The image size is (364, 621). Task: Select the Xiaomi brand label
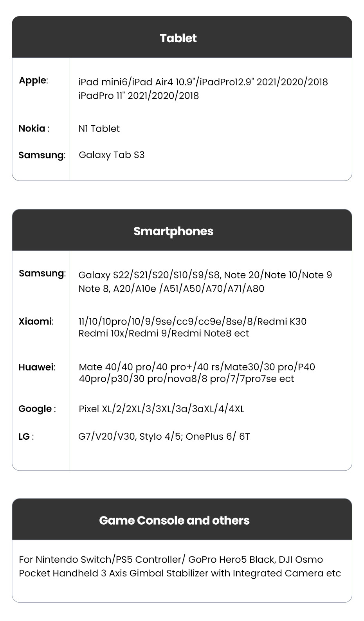36,321
